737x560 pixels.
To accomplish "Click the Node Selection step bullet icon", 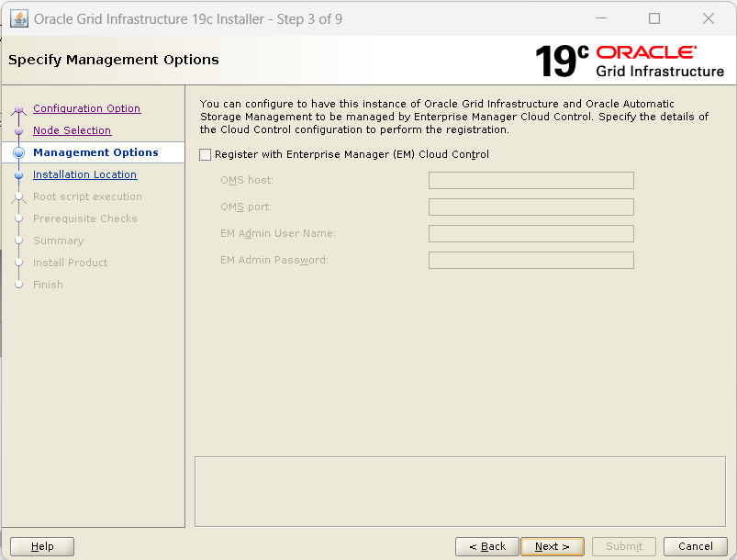I will tap(18, 130).
